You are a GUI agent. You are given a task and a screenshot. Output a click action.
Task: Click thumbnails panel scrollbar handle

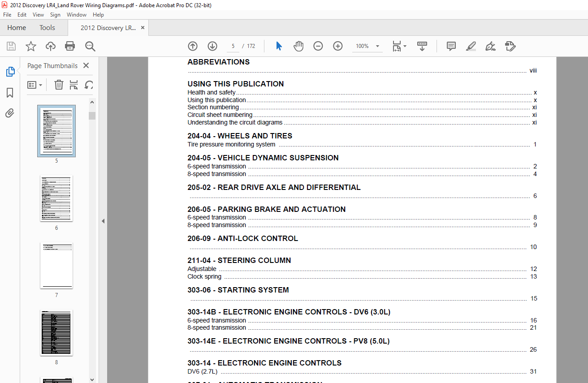point(92,116)
